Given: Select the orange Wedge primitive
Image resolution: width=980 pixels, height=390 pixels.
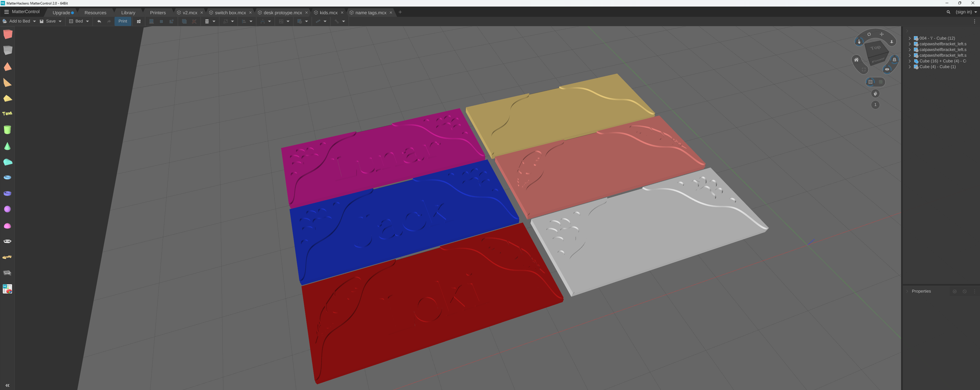Looking at the screenshot, I should (x=7, y=83).
